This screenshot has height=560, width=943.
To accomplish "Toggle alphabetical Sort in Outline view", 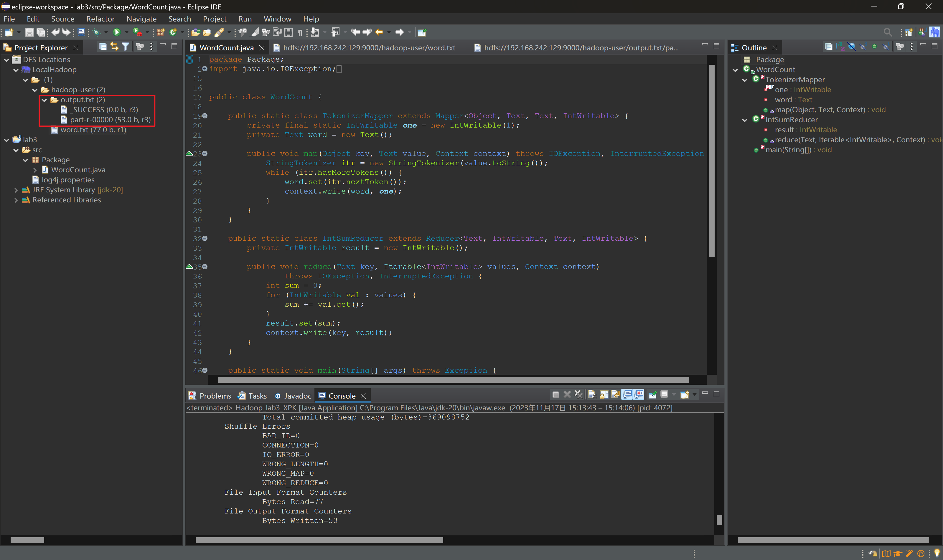I will pyautogui.click(x=840, y=47).
